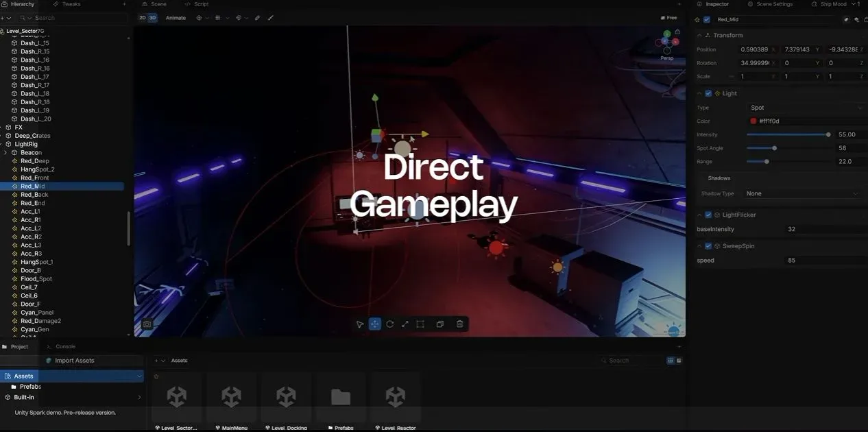The image size is (868, 432).
Task: Adjust the Intensity slider
Action: tap(788, 134)
